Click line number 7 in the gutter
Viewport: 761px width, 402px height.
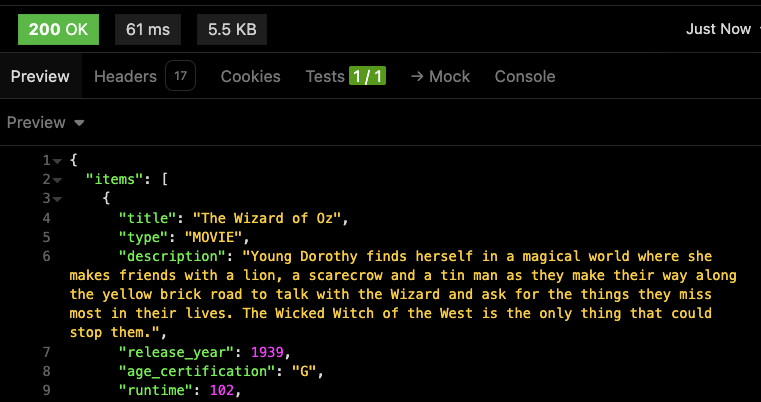(46, 352)
